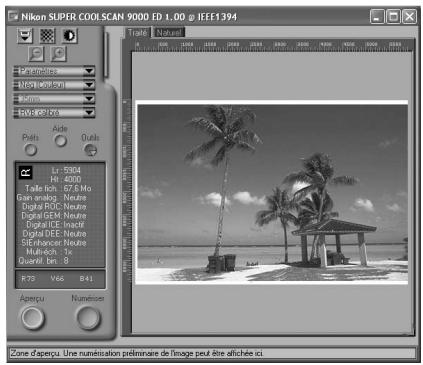The height and width of the screenshot is (365, 423).
Task: Zoom out with the minus magnifier
Action: (x=36, y=54)
